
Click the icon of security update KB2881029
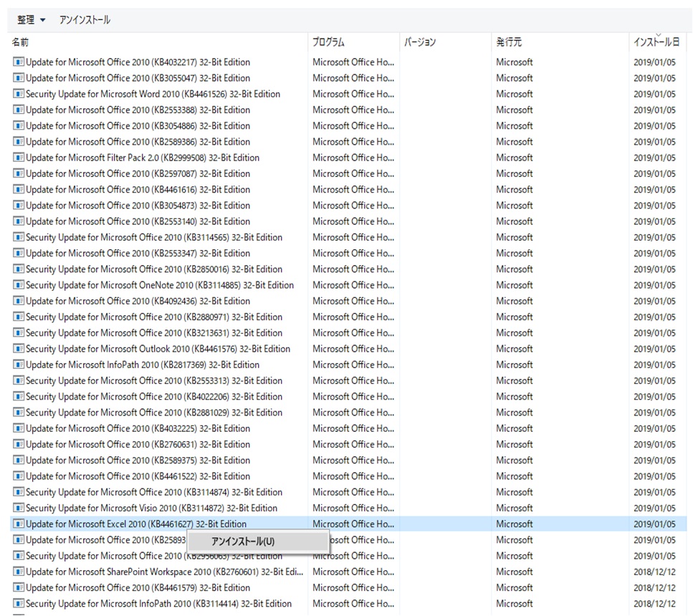point(19,412)
